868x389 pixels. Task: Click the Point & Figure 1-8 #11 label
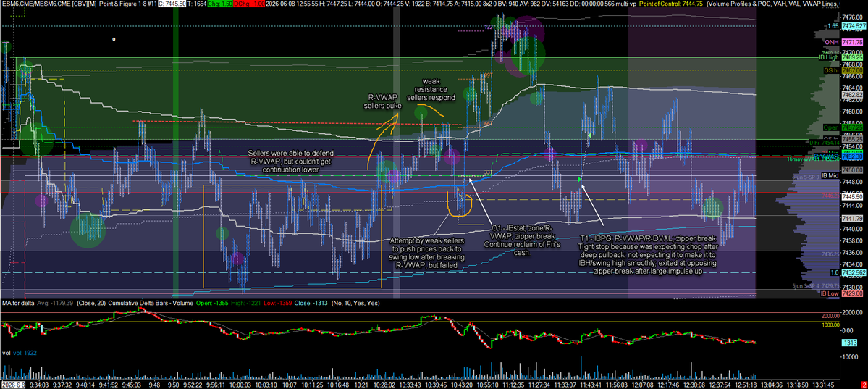click(x=129, y=4)
